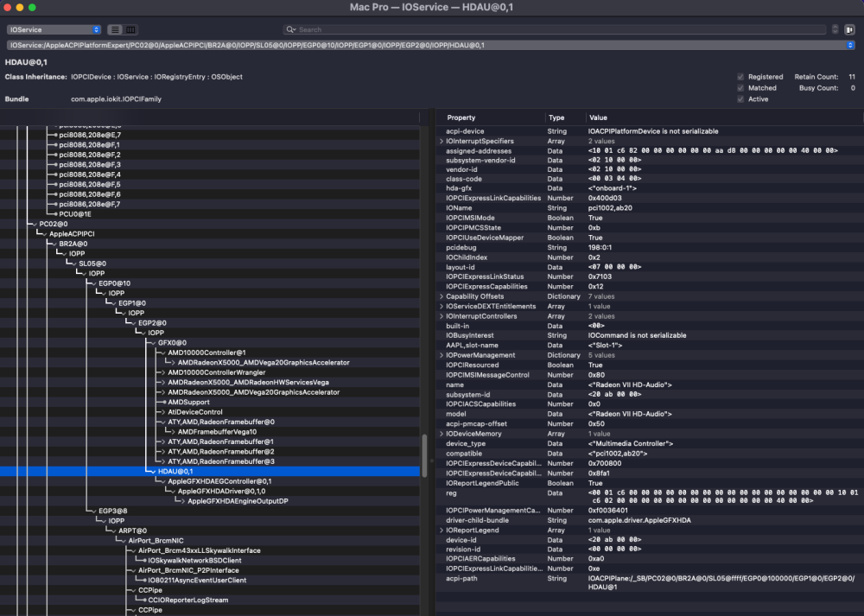
Task: Select the SL05@0 tree entry
Action: [x=92, y=264]
